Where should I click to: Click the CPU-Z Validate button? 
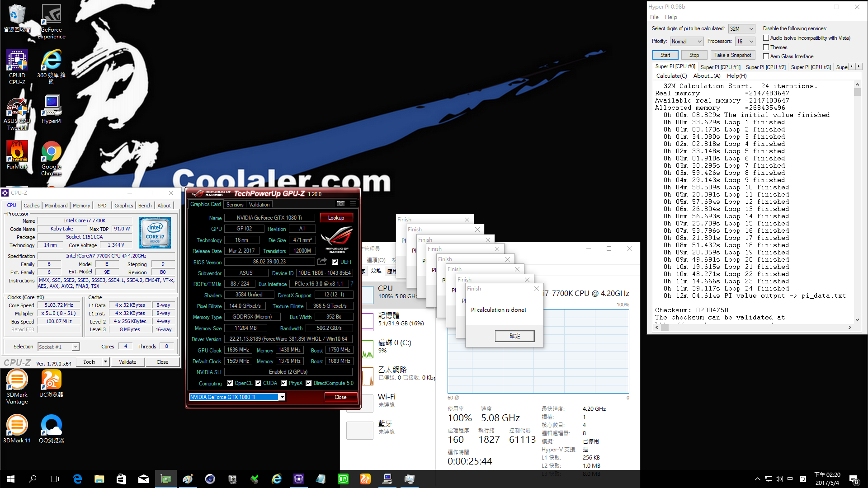pos(127,362)
